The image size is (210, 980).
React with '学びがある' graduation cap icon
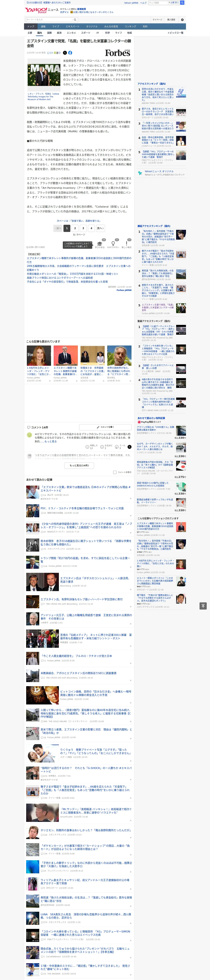tap(100, 244)
